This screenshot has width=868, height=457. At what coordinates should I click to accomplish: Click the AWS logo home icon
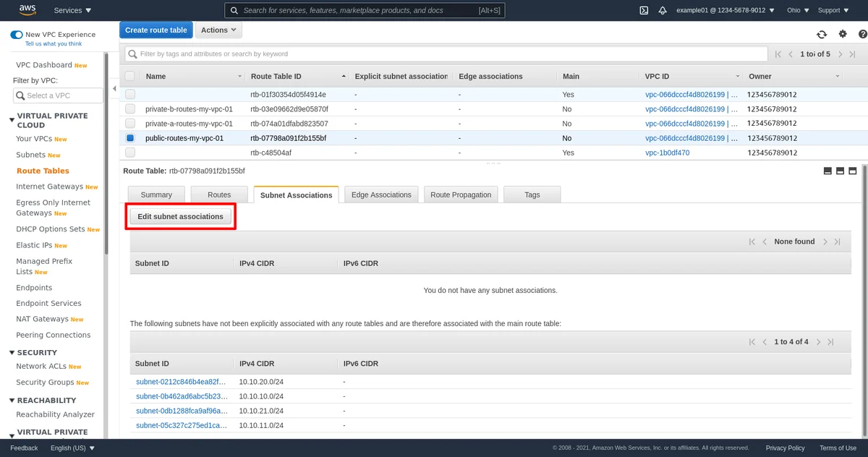tap(27, 10)
